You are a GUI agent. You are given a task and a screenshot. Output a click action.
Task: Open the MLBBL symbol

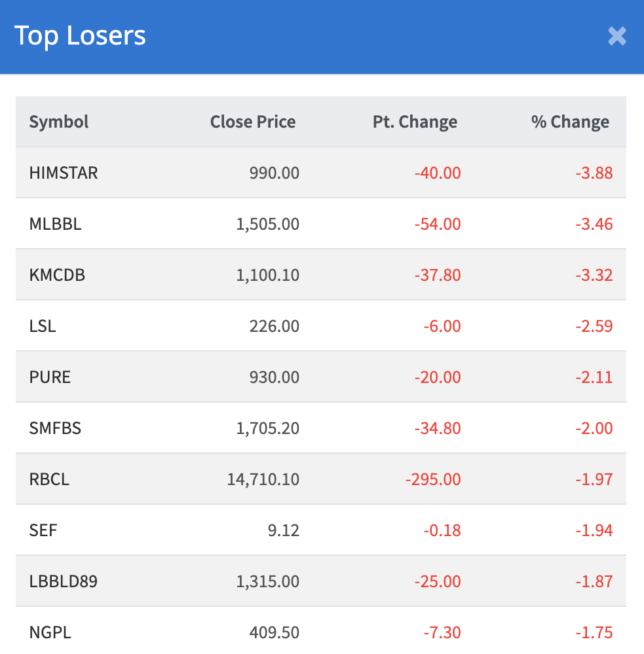point(56,224)
